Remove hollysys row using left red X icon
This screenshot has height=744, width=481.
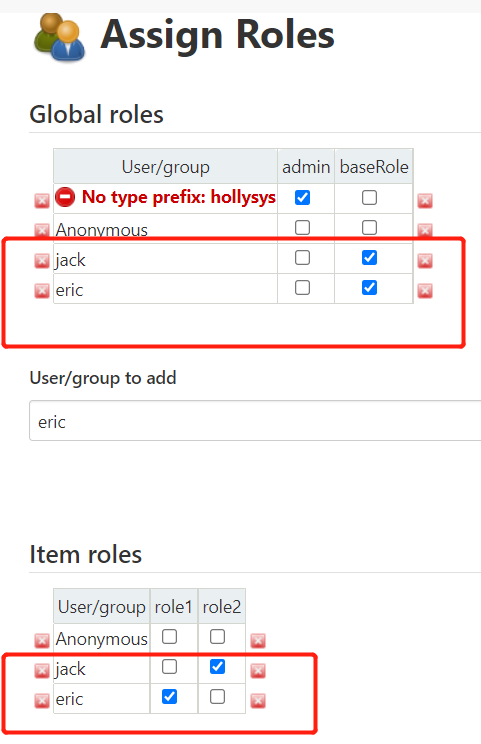[42, 201]
